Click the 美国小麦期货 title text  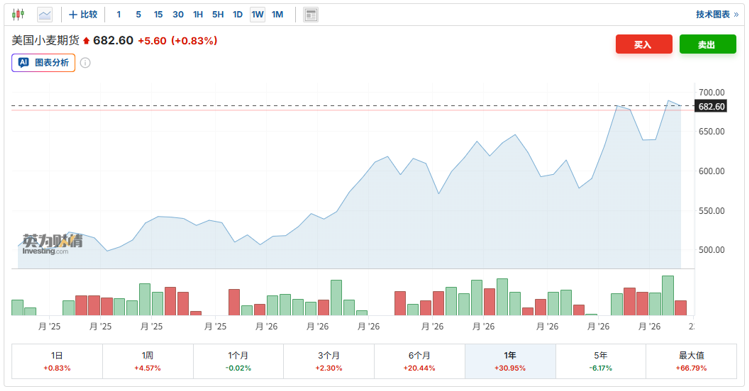45,41
